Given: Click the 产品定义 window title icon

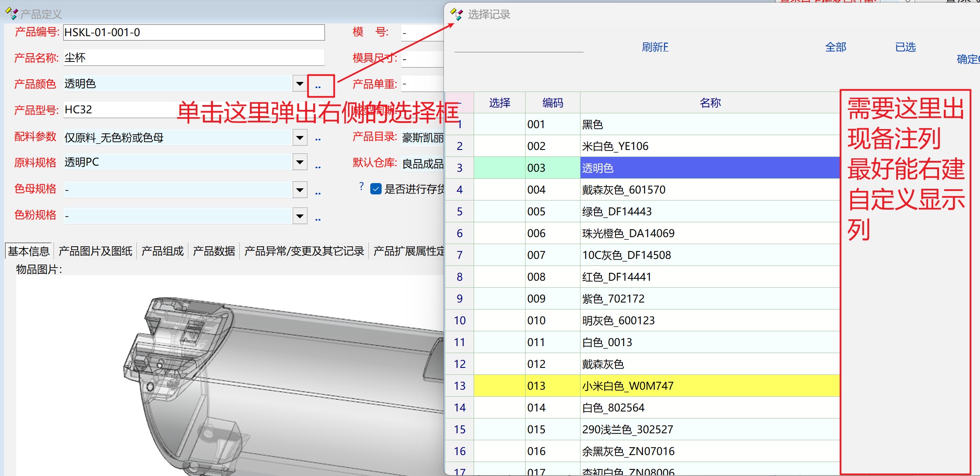Looking at the screenshot, I should [12, 14].
